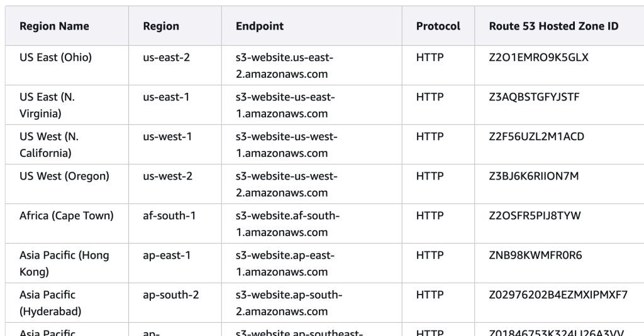This screenshot has height=336, width=644.
Task: Click the us-west-1 region code
Action: (168, 137)
